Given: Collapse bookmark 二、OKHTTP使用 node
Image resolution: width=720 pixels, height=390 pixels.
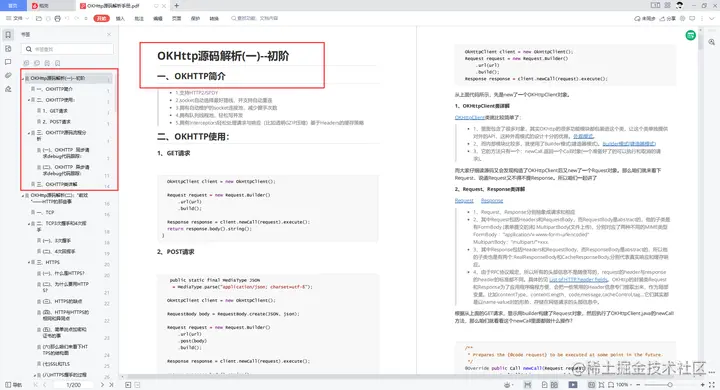Looking at the screenshot, I should point(28,100).
